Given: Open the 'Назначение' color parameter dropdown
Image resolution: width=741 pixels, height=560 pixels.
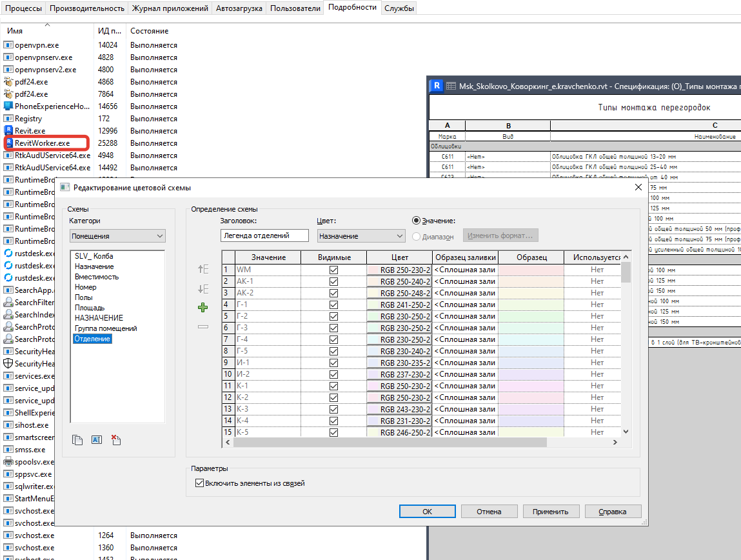Looking at the screenshot, I should (x=361, y=236).
